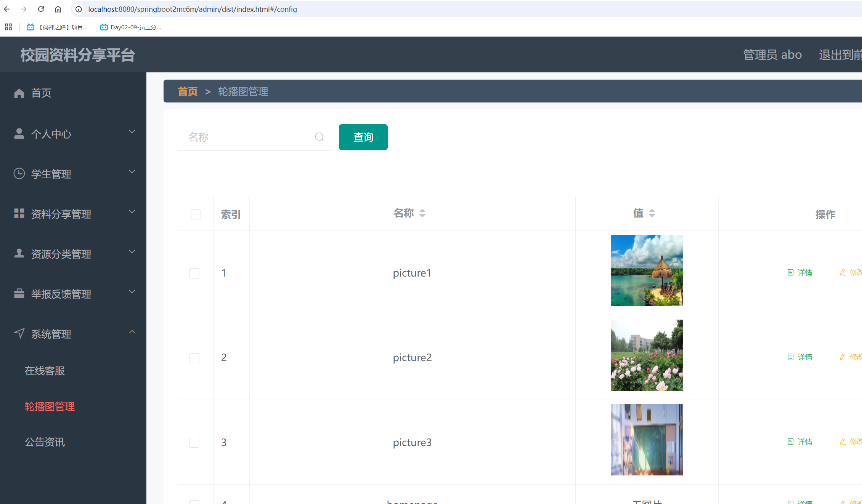
Task: Sort by the 值 column arrows
Action: [652, 213]
